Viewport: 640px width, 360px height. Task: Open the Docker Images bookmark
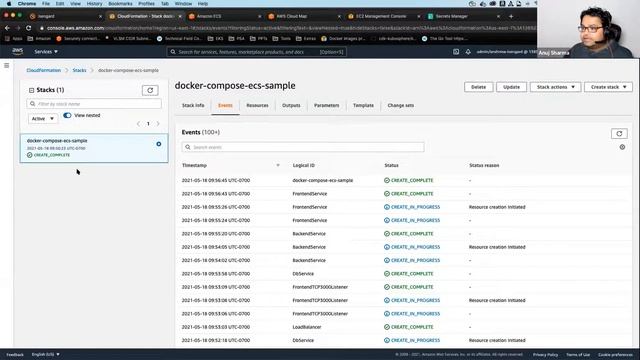pos(343,38)
